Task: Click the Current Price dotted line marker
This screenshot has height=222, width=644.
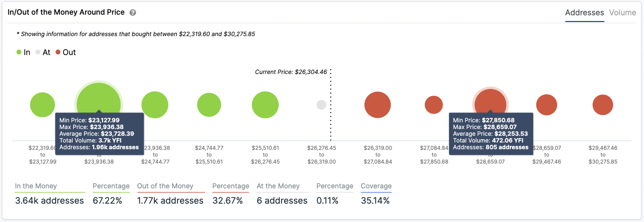Action: [330, 105]
